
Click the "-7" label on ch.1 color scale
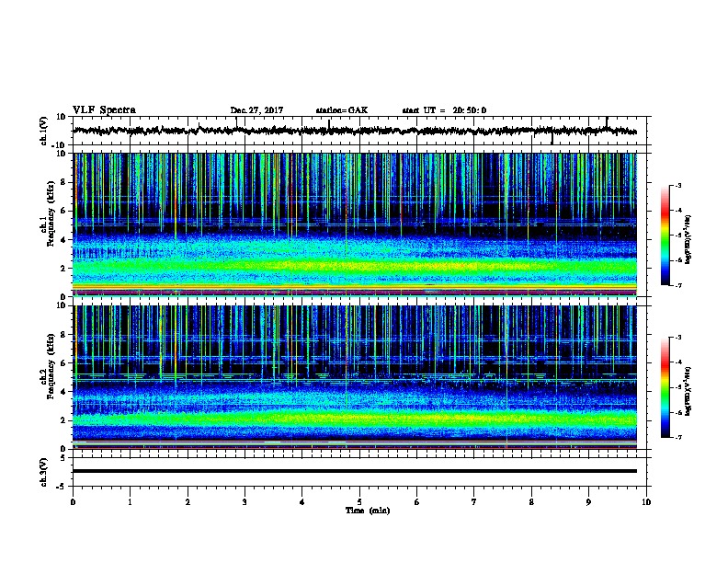coord(677,285)
